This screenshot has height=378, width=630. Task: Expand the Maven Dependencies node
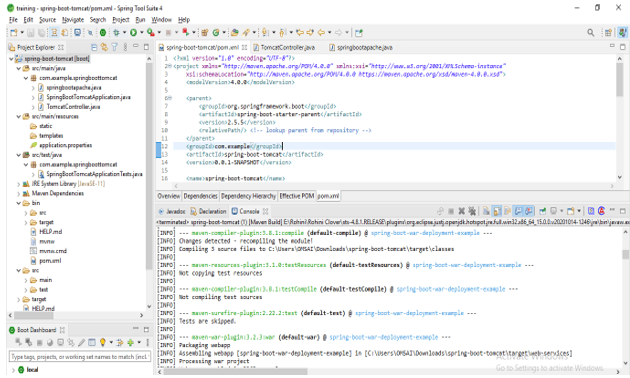pyautogui.click(x=18, y=193)
